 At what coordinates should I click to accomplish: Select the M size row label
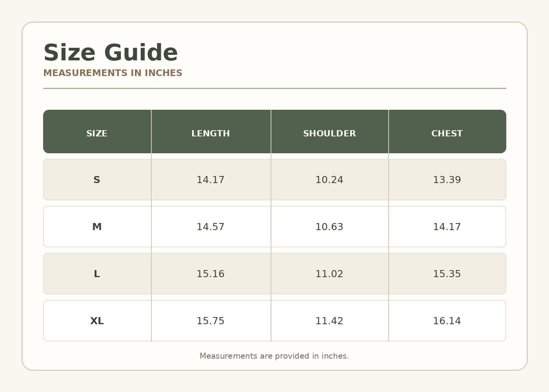point(97,227)
